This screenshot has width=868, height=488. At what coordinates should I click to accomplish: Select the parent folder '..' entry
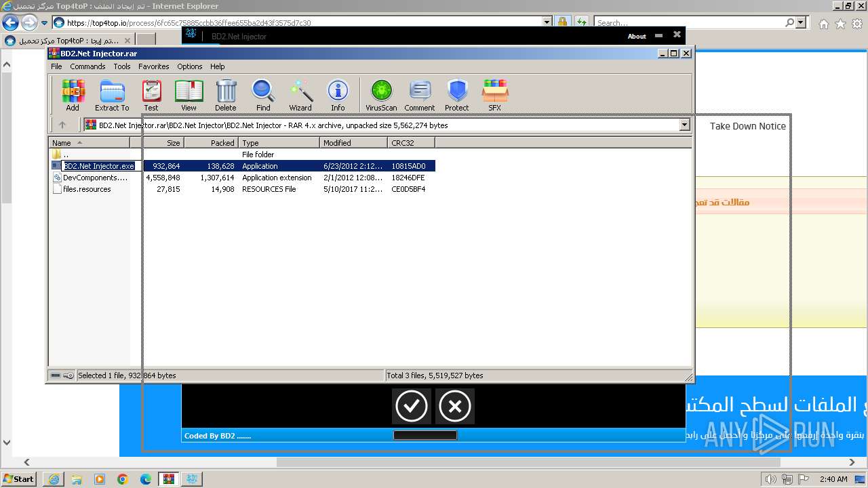[x=243, y=155]
